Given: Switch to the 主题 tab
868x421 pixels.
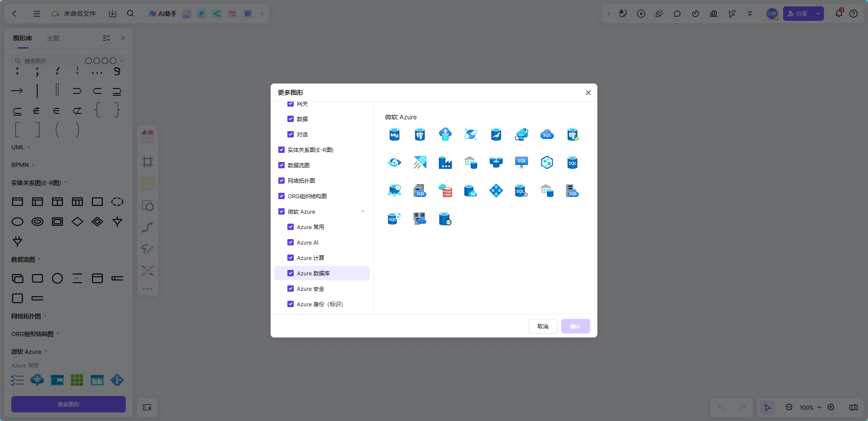Looking at the screenshot, I should coord(53,38).
